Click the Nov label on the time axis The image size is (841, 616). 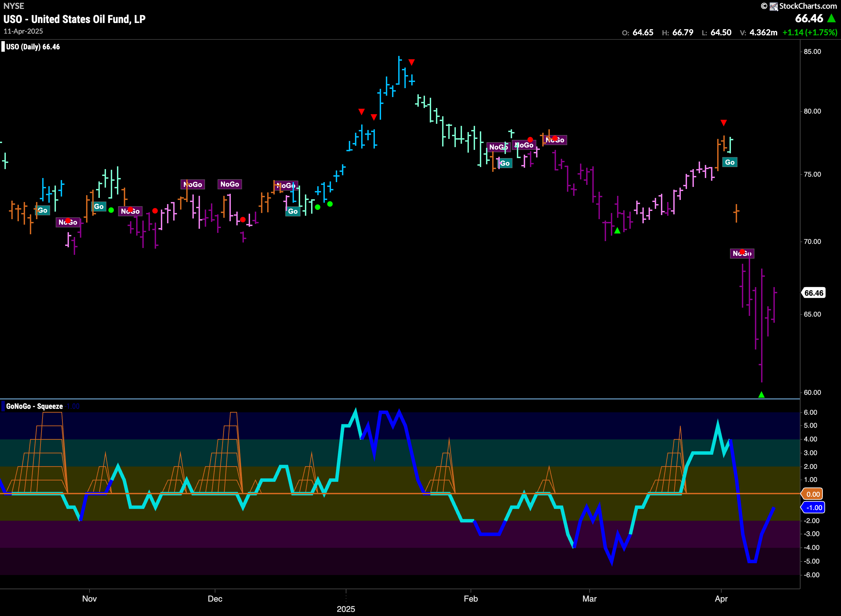(x=90, y=599)
